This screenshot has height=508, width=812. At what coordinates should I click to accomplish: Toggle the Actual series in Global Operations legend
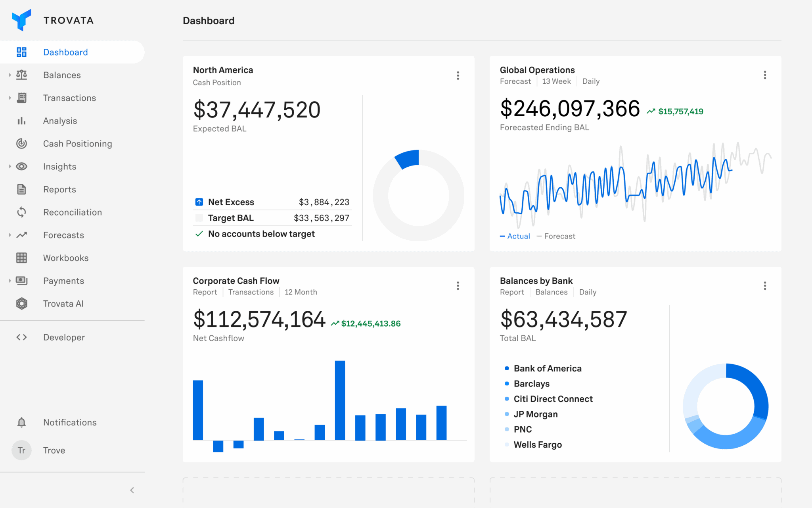click(515, 236)
